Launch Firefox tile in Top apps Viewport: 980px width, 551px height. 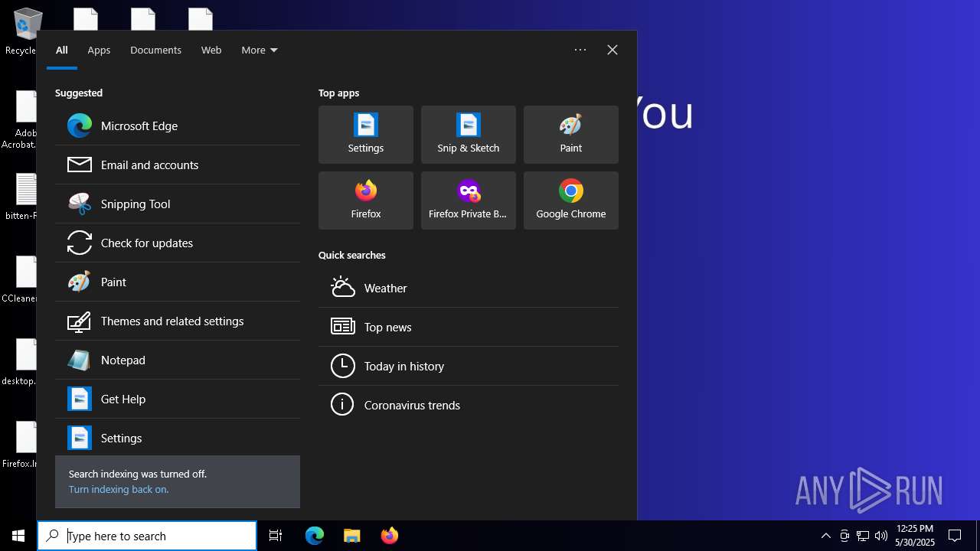pyautogui.click(x=366, y=201)
